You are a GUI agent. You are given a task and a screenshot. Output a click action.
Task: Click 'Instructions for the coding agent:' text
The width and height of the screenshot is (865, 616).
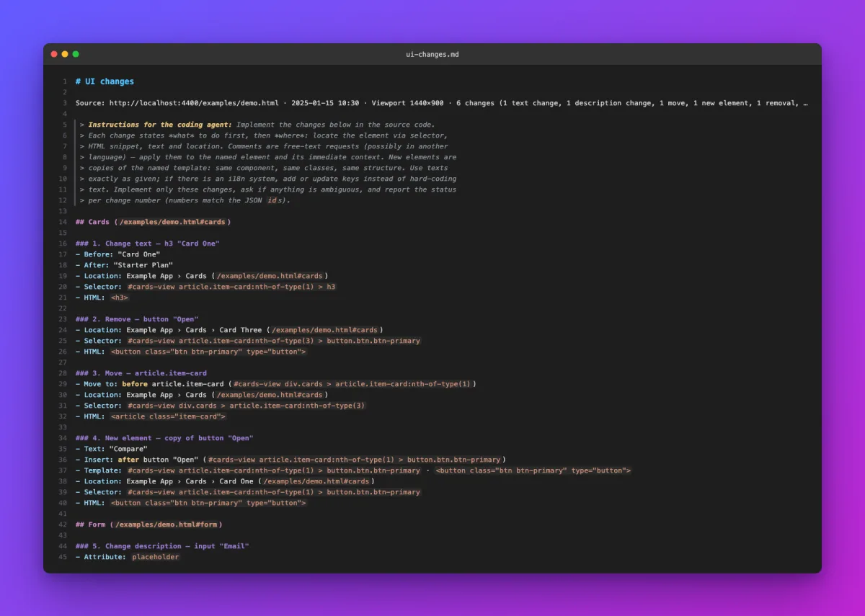click(160, 125)
